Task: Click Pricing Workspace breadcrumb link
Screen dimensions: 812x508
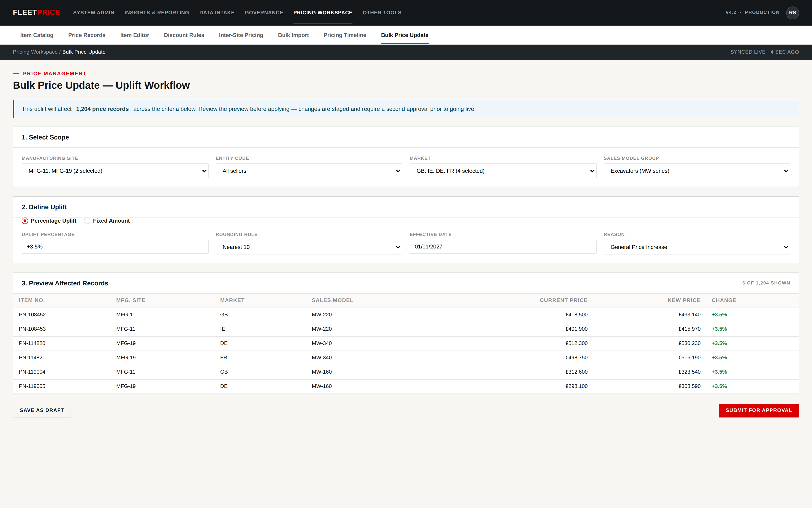Action: click(35, 52)
